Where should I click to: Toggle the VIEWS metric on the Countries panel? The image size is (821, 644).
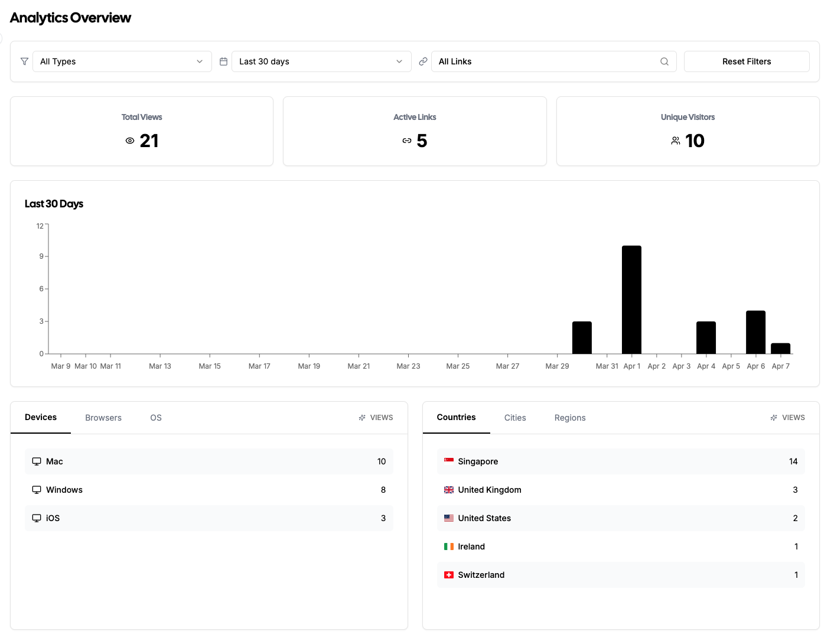coord(787,418)
